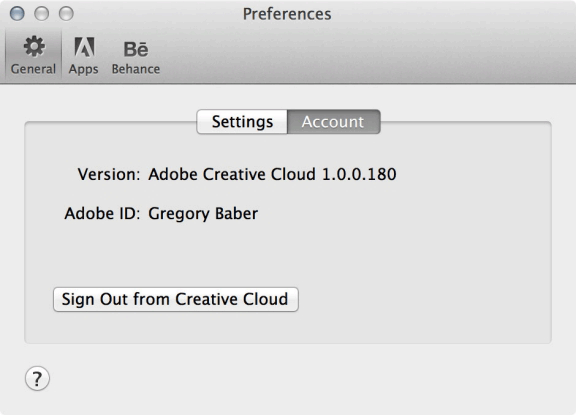The height and width of the screenshot is (415, 576).
Task: Zoom the Preferences window
Action: (66, 14)
